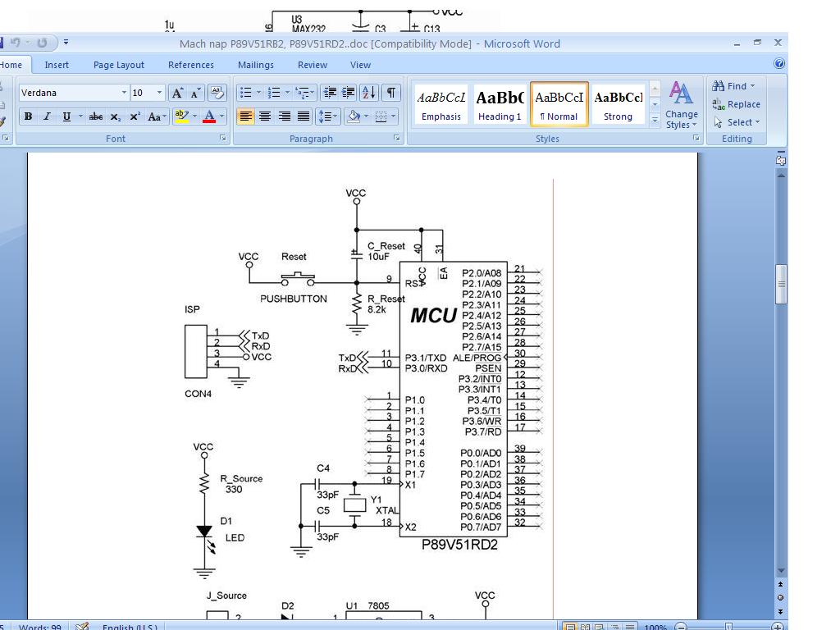840x630 pixels.
Task: Open Styles pane launcher
Action: (696, 138)
